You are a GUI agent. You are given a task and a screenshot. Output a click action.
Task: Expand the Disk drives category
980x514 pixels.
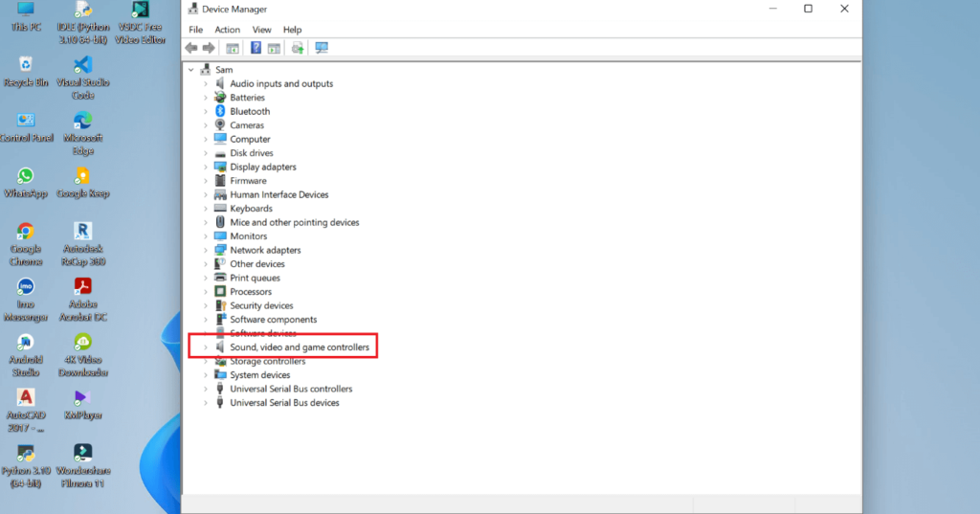(205, 153)
